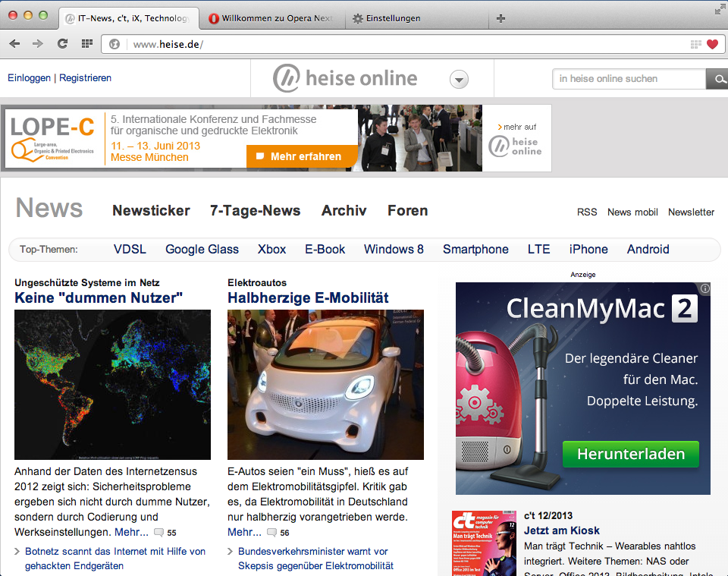Screen dimensions: 728x576
Task: Click the gear icon on Einstellungen tab
Action: coord(357,18)
